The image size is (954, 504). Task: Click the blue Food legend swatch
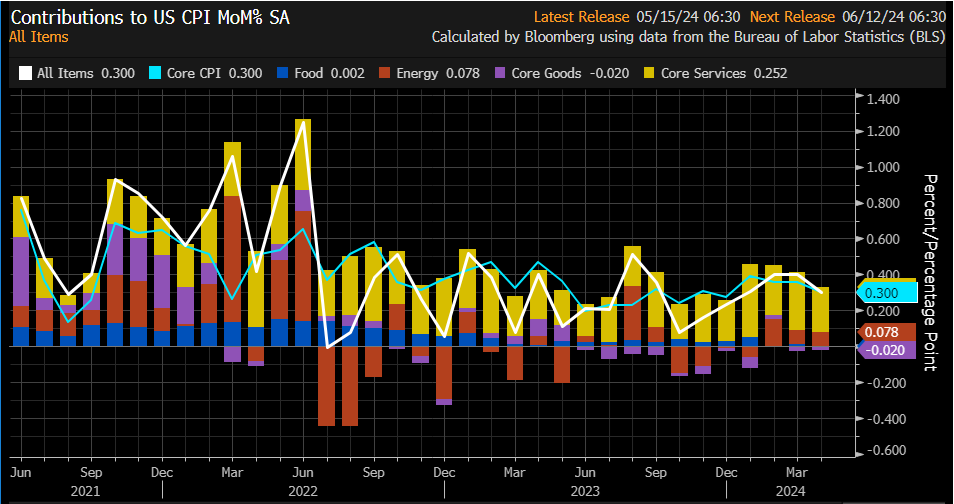pos(281,73)
